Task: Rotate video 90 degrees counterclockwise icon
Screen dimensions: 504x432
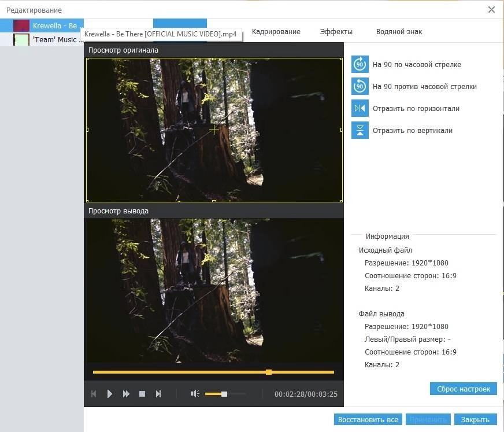Action: [x=360, y=86]
